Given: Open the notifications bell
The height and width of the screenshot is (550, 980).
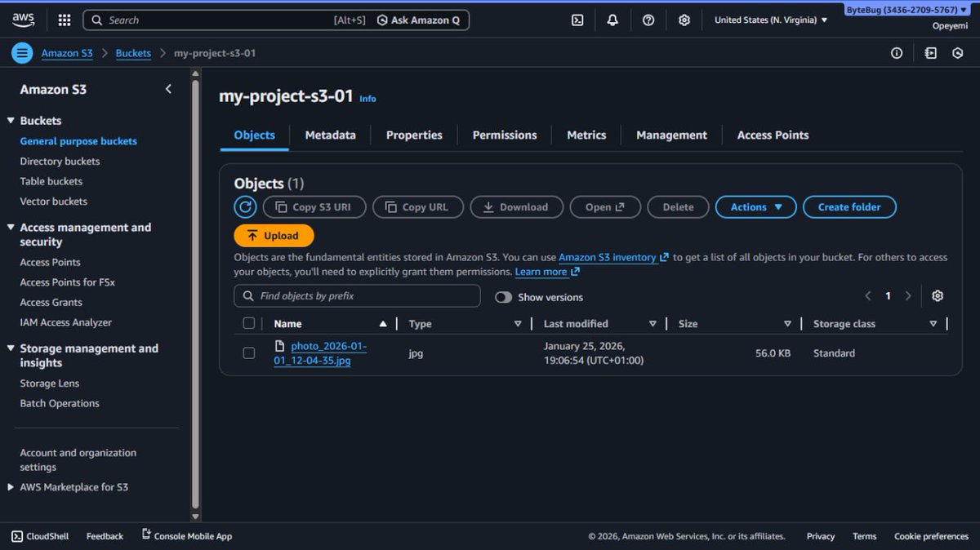Looking at the screenshot, I should [612, 20].
